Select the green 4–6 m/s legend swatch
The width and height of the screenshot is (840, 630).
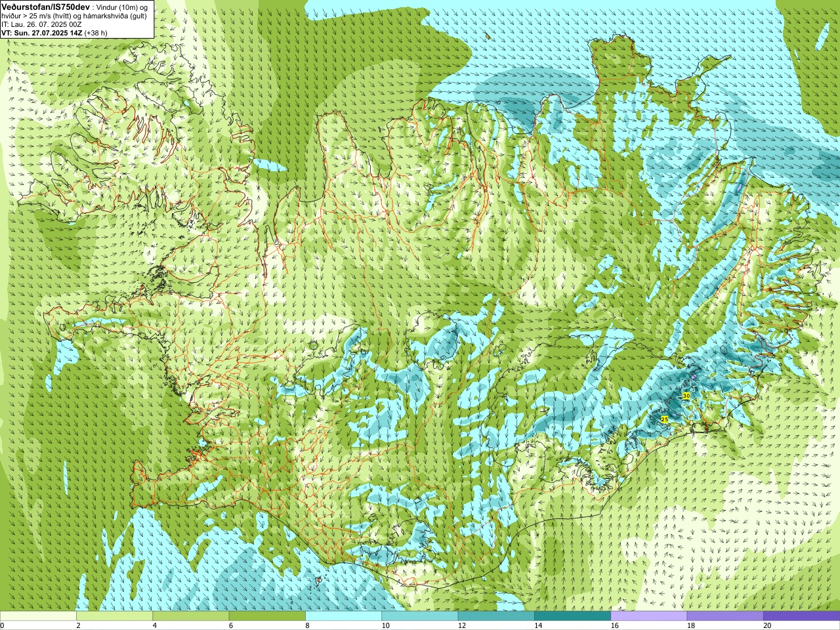(x=191, y=616)
